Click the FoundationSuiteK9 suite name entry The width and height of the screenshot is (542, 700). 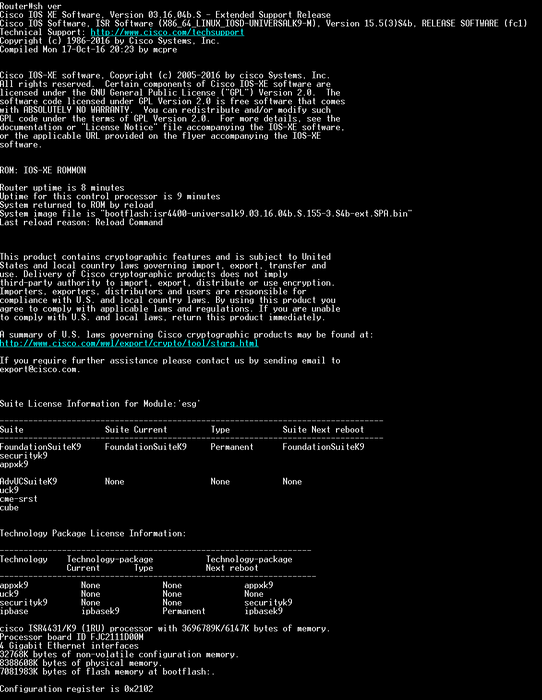pos(41,447)
